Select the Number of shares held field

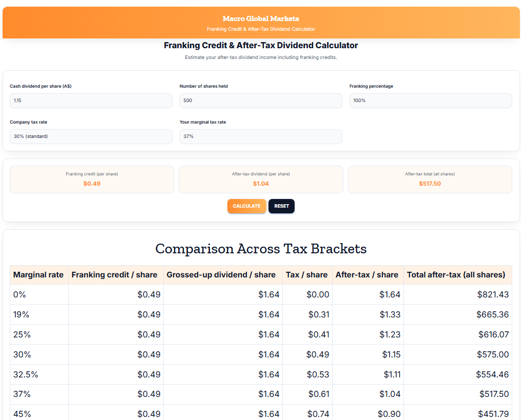pos(261,101)
